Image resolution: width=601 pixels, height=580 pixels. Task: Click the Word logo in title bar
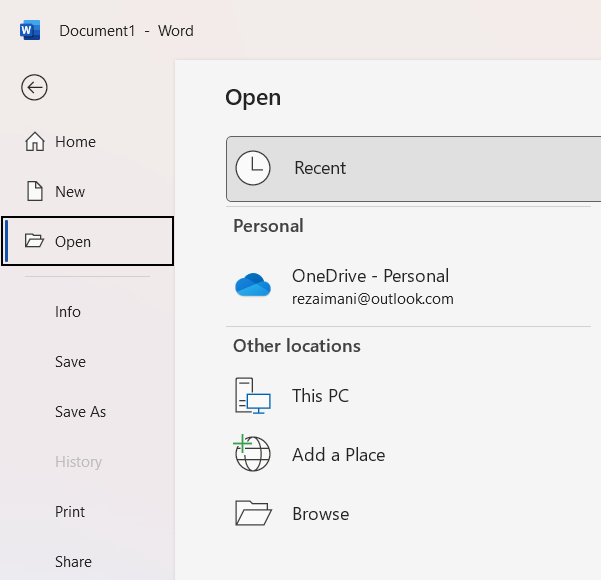click(29, 30)
